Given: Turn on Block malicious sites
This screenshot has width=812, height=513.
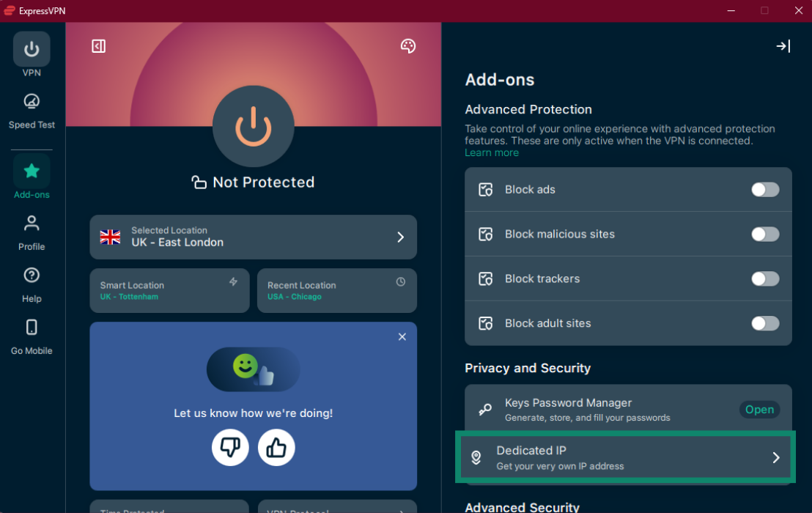Looking at the screenshot, I should click(x=764, y=235).
